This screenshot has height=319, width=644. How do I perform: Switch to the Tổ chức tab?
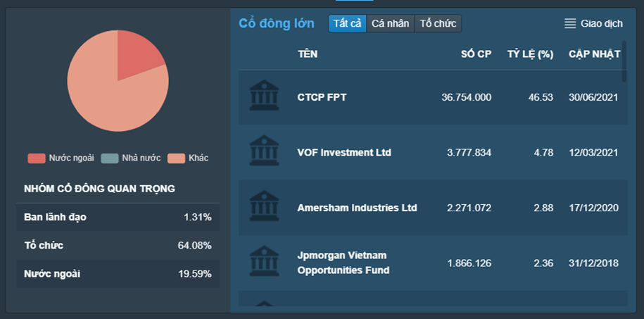click(x=438, y=24)
